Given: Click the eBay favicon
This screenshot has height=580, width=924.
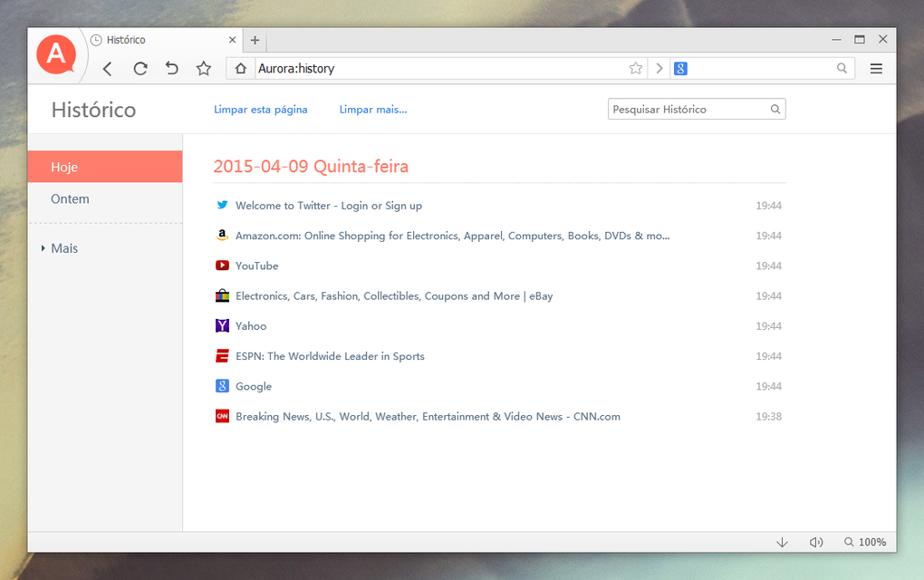Looking at the screenshot, I should pos(222,295).
